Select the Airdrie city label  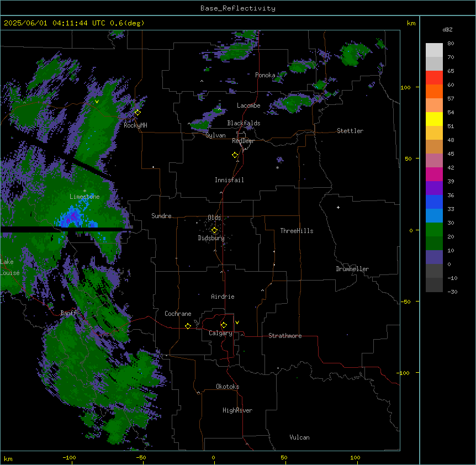pyautogui.click(x=223, y=297)
